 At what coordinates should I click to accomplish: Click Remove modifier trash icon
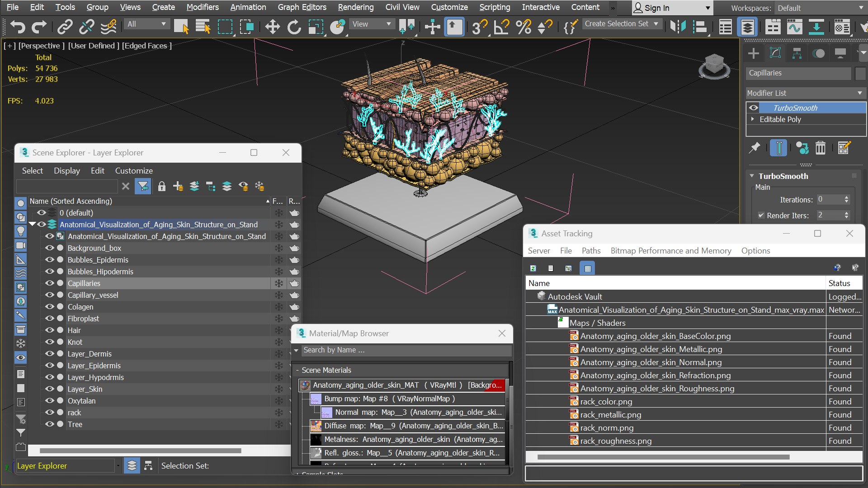coord(821,148)
